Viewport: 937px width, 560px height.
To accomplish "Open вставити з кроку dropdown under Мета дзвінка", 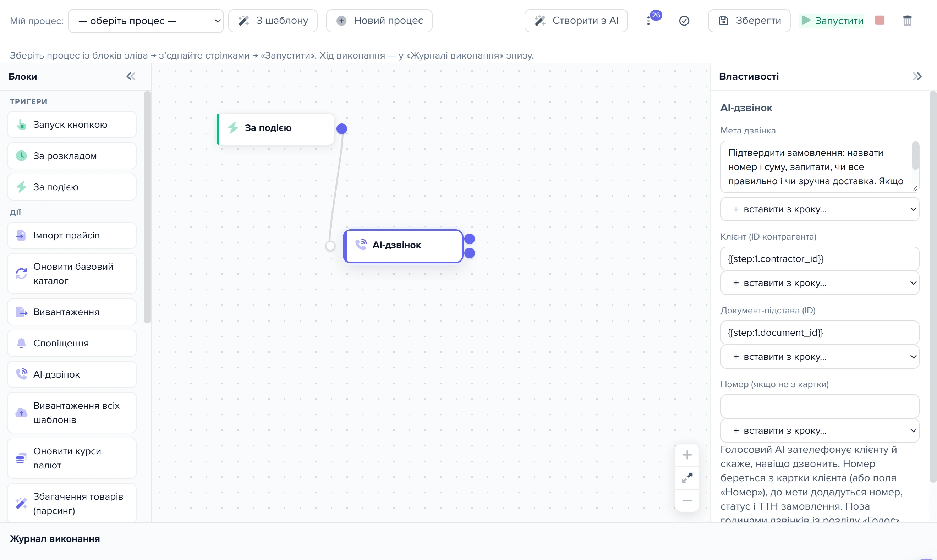I will pyautogui.click(x=820, y=209).
